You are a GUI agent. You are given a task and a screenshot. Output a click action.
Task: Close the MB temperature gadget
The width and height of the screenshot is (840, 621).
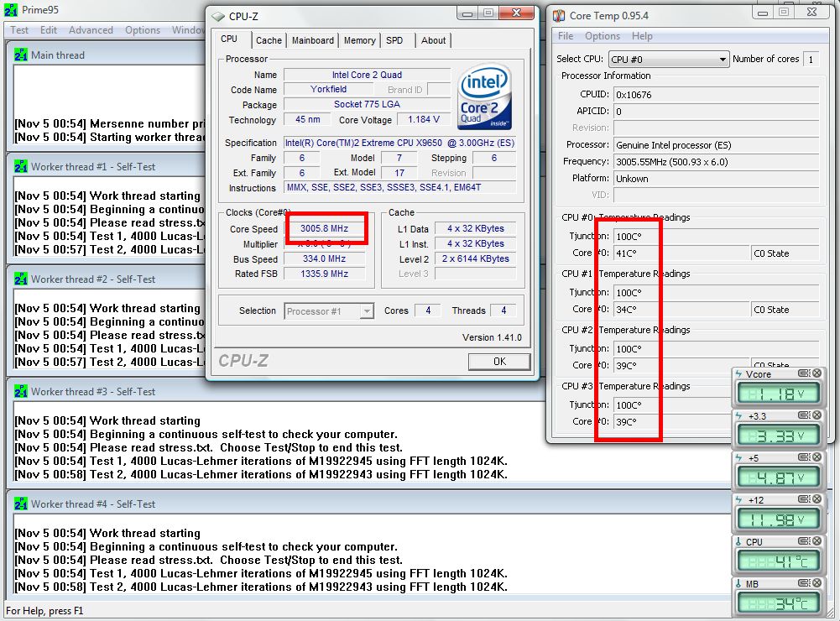point(817,582)
